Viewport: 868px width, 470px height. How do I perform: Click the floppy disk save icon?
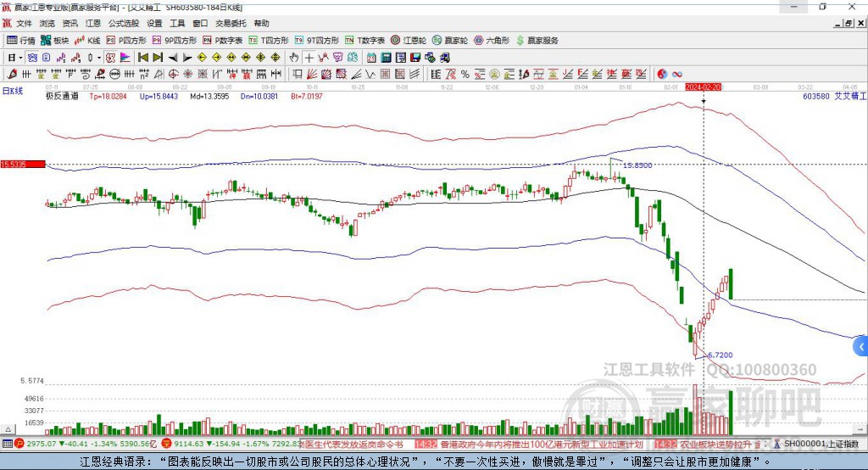pos(415,58)
